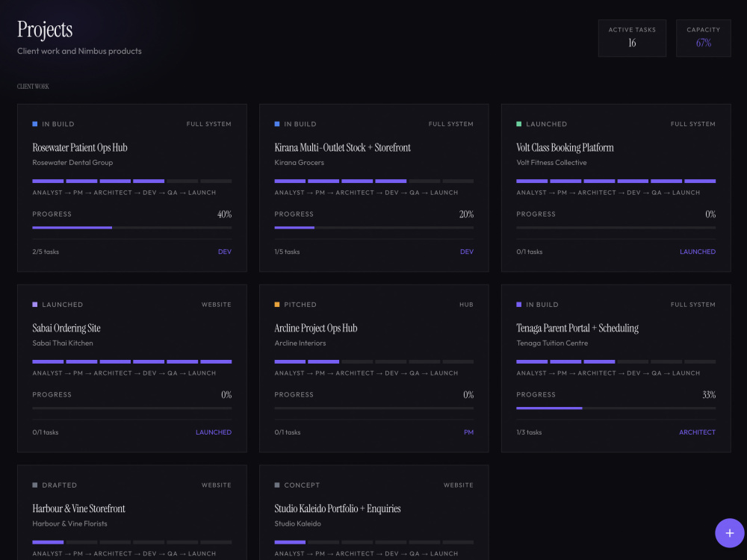747x560 pixels.
Task: Click '40%' progress value on Rosewater card
Action: [x=224, y=214]
